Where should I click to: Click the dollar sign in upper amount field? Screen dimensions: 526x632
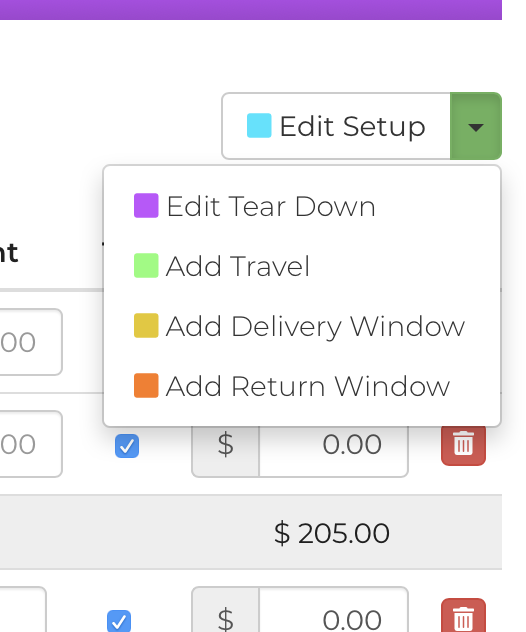[225, 444]
